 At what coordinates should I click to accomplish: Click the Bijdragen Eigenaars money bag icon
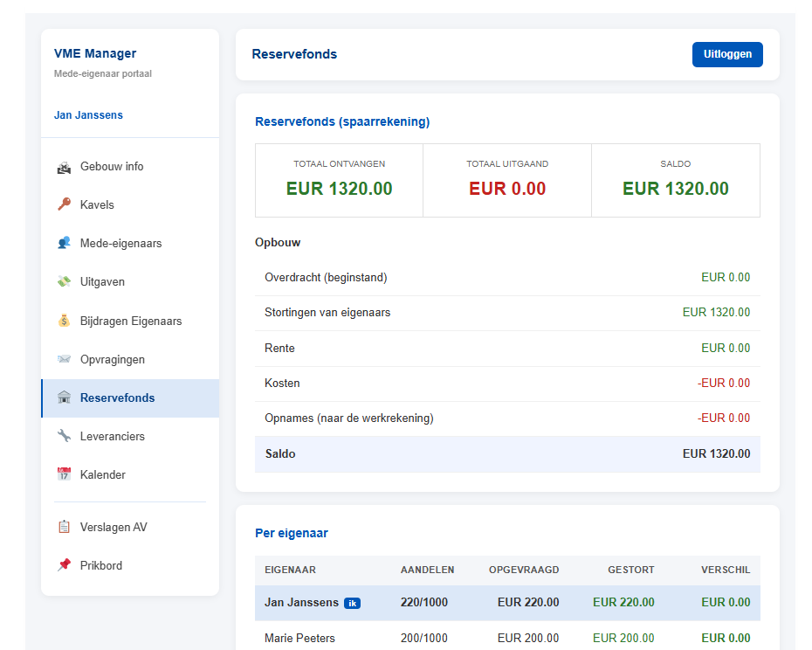pos(64,321)
